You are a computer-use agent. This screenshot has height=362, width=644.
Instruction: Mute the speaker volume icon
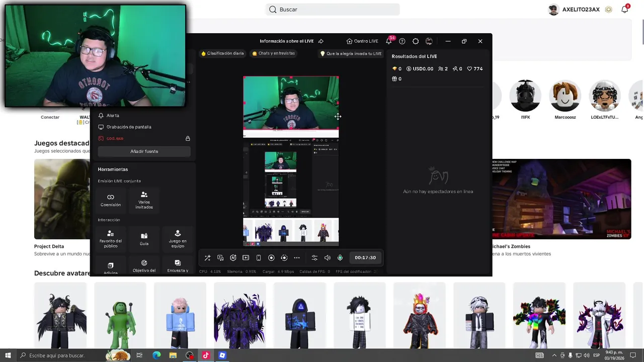[328, 258]
